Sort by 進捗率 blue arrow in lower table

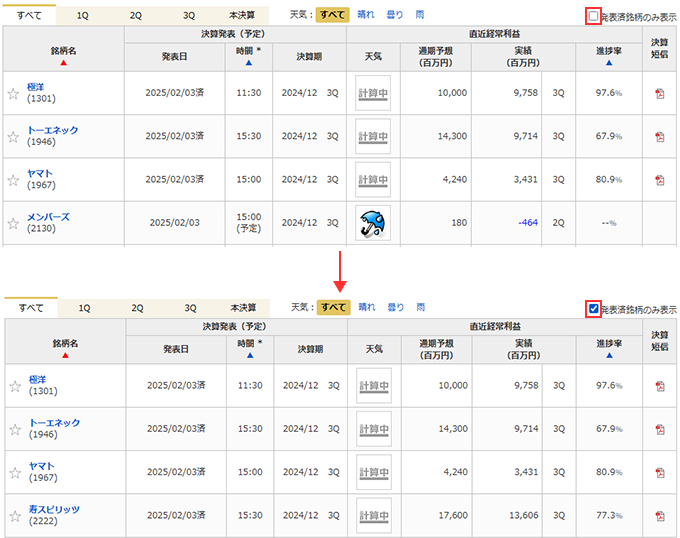[x=609, y=355]
